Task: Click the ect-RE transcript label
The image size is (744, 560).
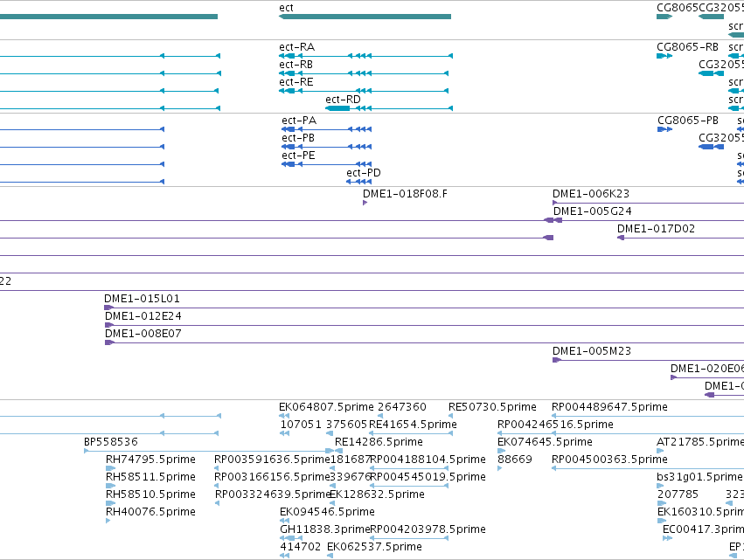Action: 296,82
